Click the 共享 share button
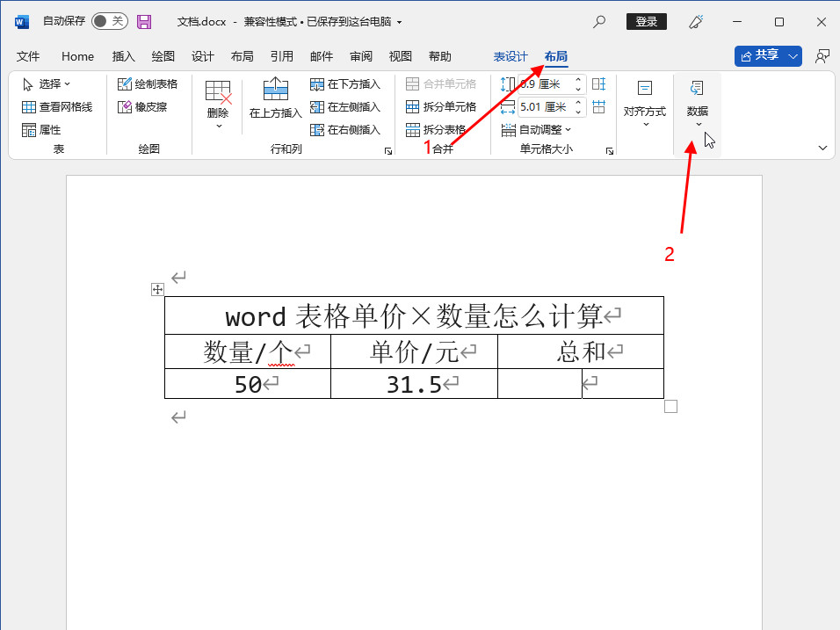This screenshot has height=630, width=840. [x=760, y=55]
